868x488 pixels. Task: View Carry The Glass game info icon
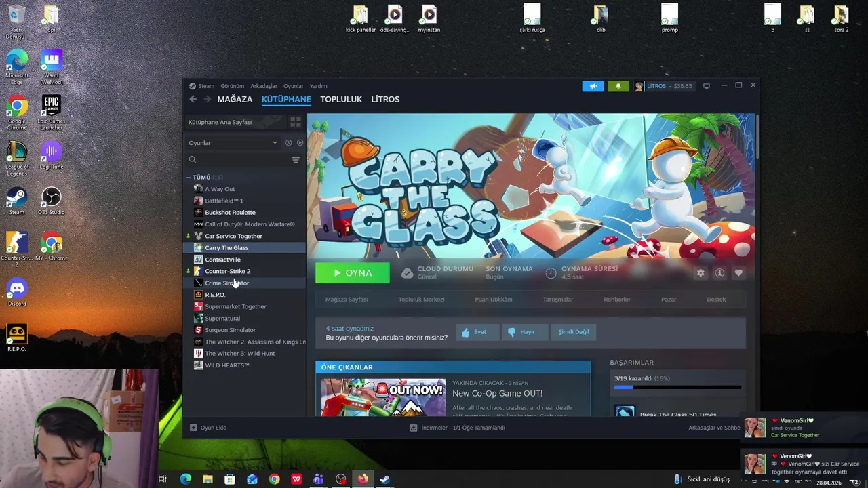(x=719, y=273)
